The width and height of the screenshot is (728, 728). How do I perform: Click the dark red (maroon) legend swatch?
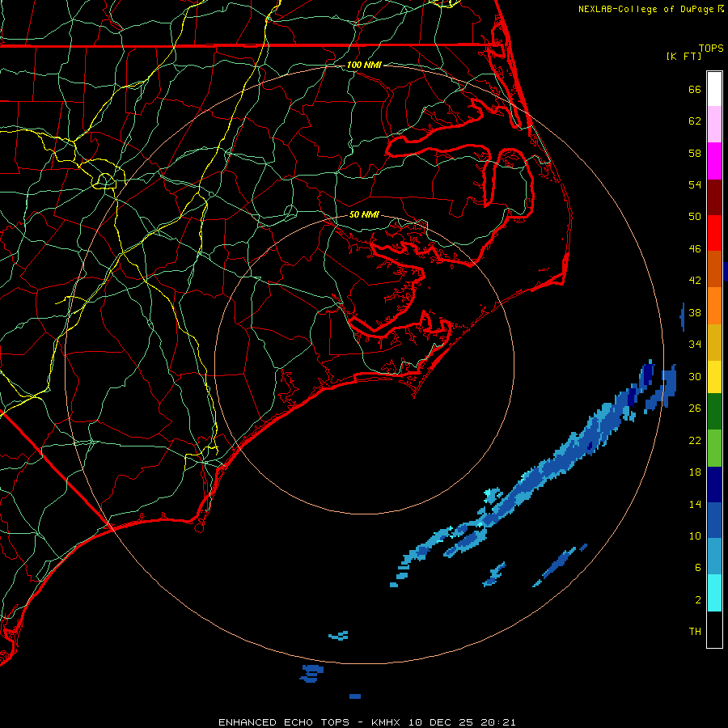(714, 197)
